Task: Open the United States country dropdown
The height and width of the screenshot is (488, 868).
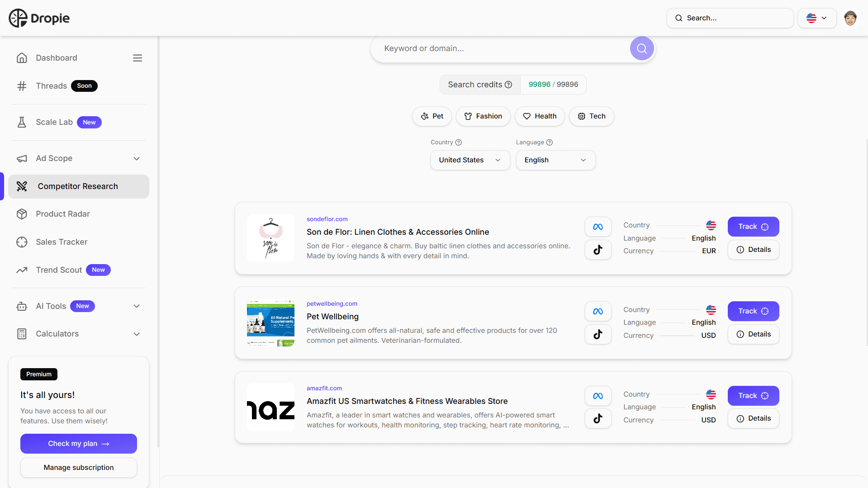Action: click(x=470, y=160)
